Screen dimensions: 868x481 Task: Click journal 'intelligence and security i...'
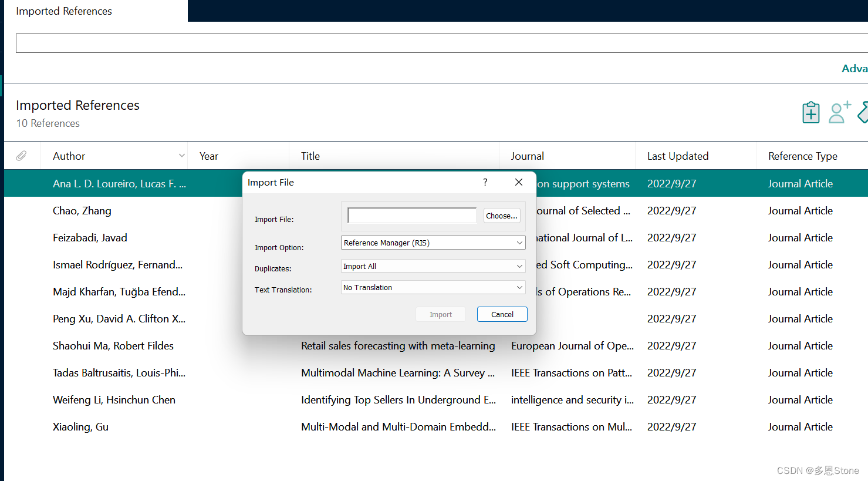pos(572,400)
